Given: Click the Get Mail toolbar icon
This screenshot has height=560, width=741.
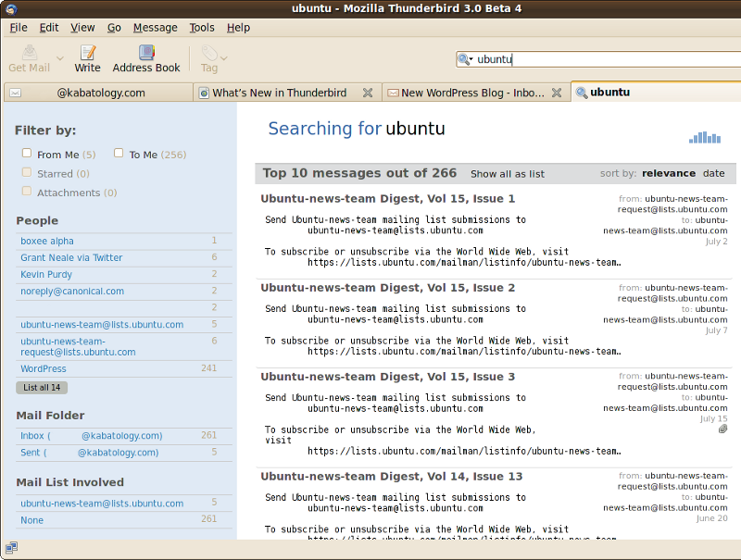Looking at the screenshot, I should click(30, 53).
